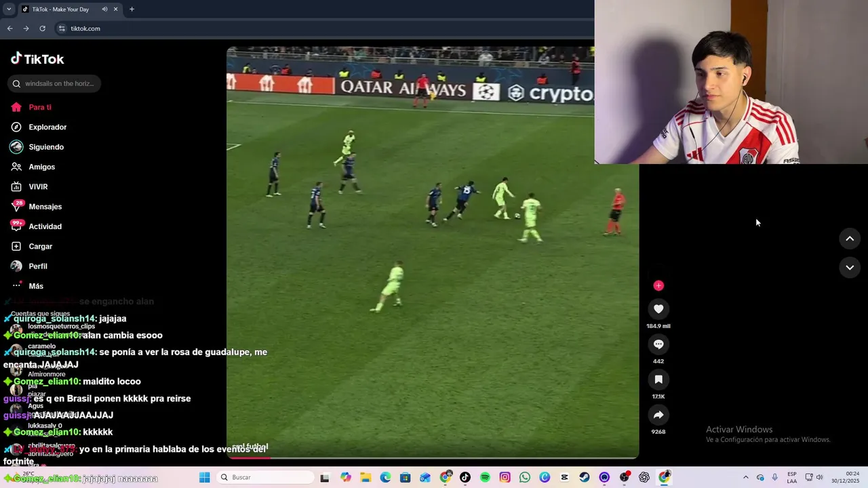The image size is (868, 488).
Task: Open the VIVIR live section
Action: coord(30,186)
